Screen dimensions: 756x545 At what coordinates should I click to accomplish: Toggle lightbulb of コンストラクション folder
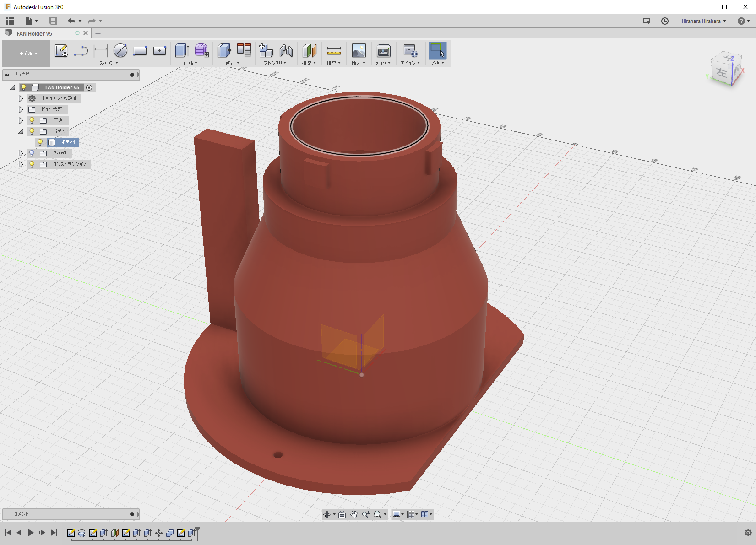tap(32, 164)
